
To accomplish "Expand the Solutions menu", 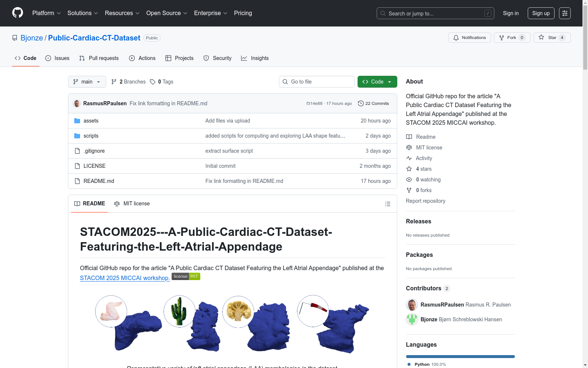I will 83,13.
